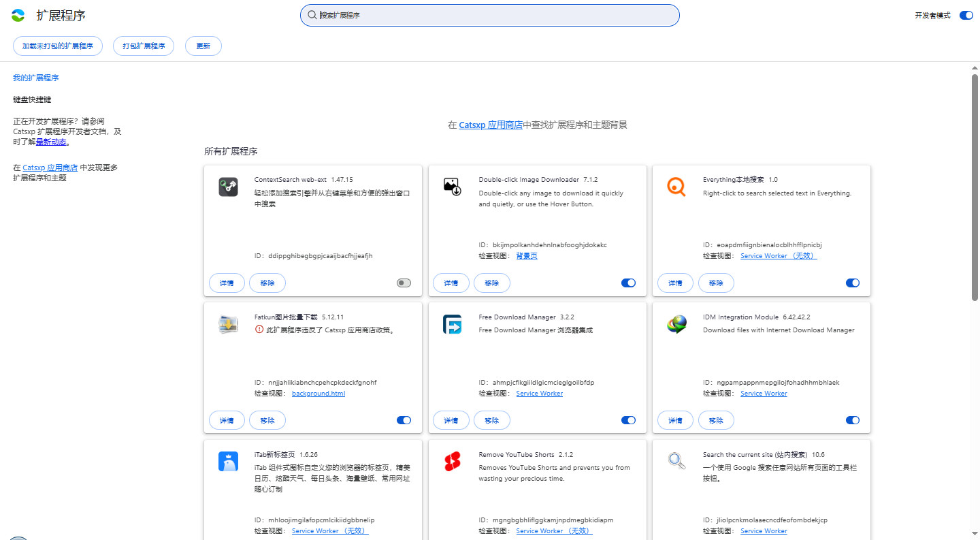This screenshot has height=540, width=980.
Task: Click the Fatkun图片批量下载 extension icon
Action: pos(228,324)
